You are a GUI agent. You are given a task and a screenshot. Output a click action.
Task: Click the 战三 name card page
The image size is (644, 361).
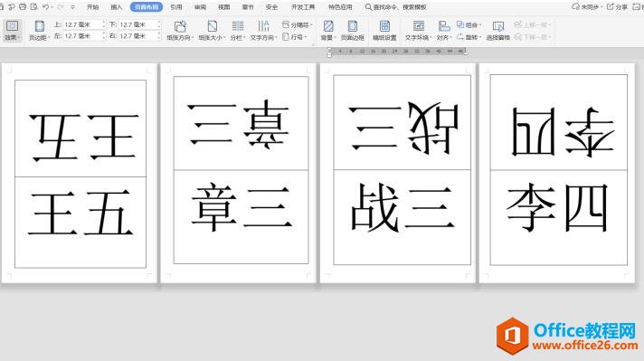pyautogui.click(x=398, y=173)
